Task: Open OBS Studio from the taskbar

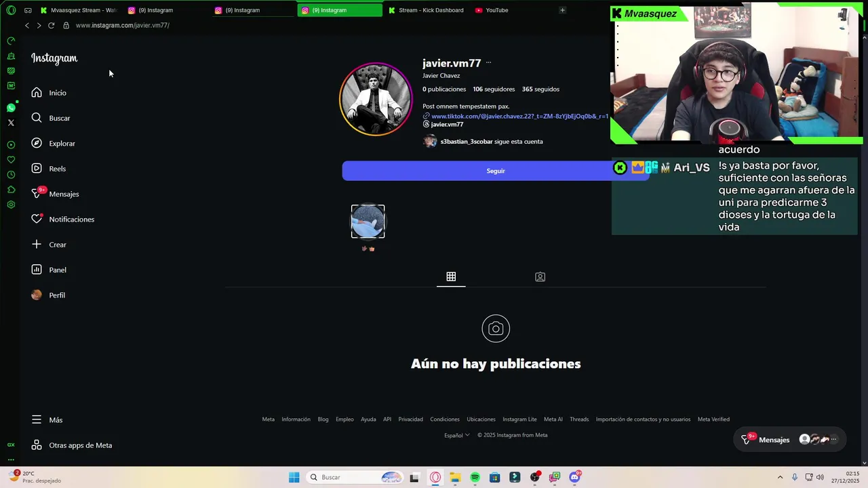Action: click(535, 477)
